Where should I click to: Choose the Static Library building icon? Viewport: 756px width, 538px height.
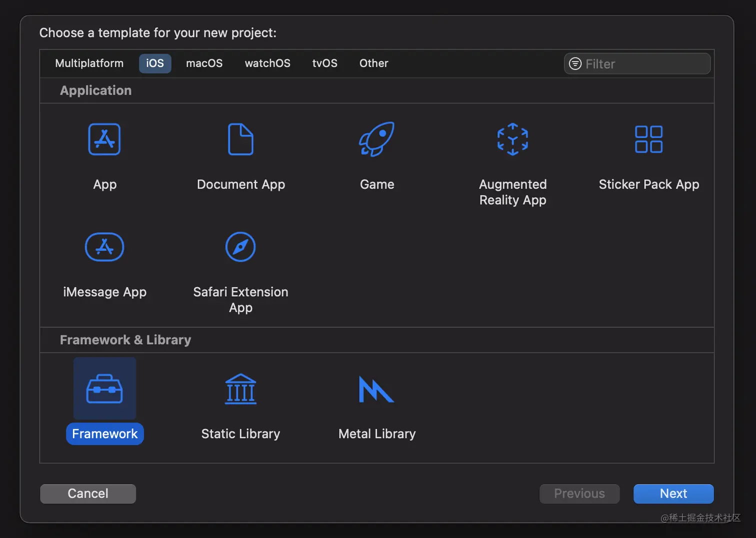pos(240,389)
